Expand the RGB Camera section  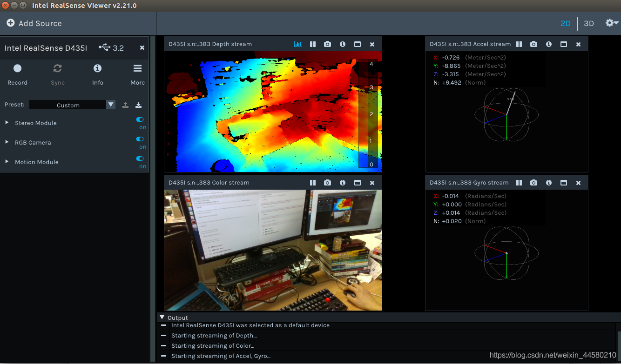pyautogui.click(x=7, y=142)
